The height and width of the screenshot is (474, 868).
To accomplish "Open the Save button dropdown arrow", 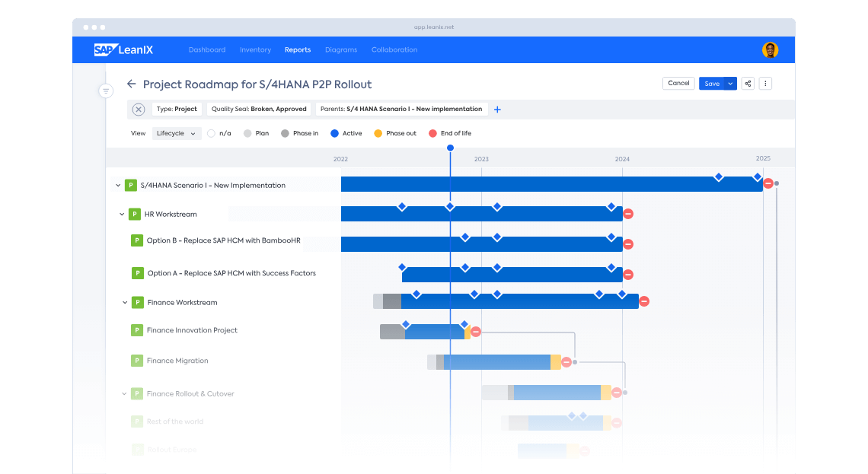I will (730, 84).
